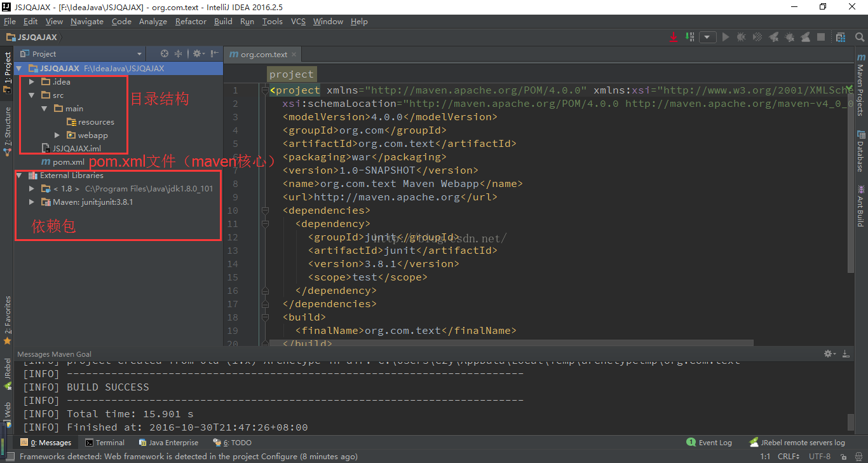Click the rocket with cloud icon

806,38
